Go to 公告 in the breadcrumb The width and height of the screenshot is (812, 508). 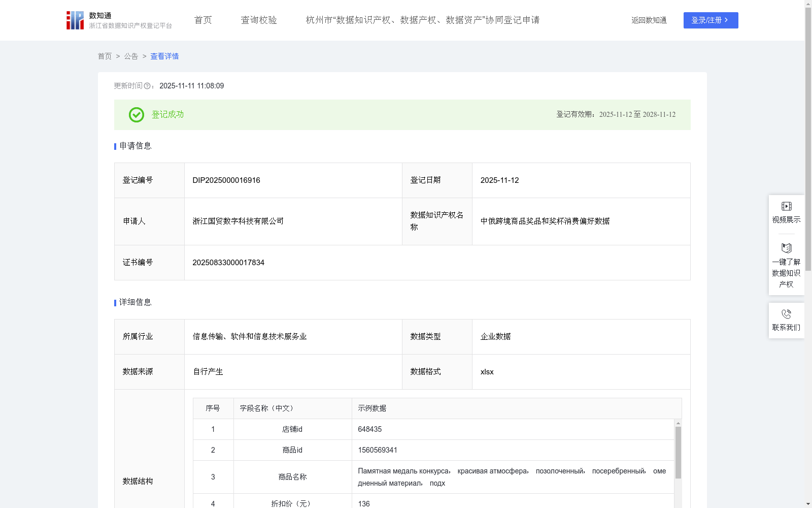point(131,56)
